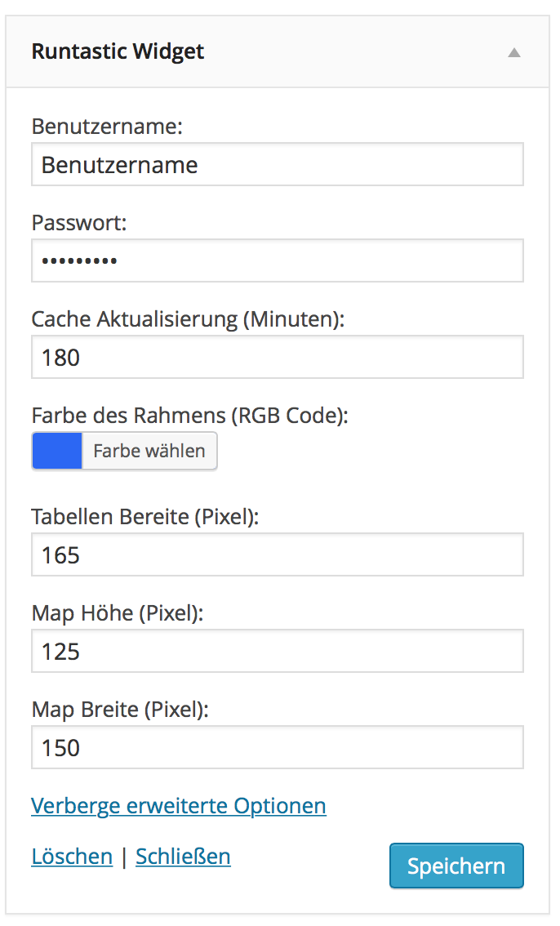Click into the Passwort field
This screenshot has height=926, width=560.
pos(277,260)
